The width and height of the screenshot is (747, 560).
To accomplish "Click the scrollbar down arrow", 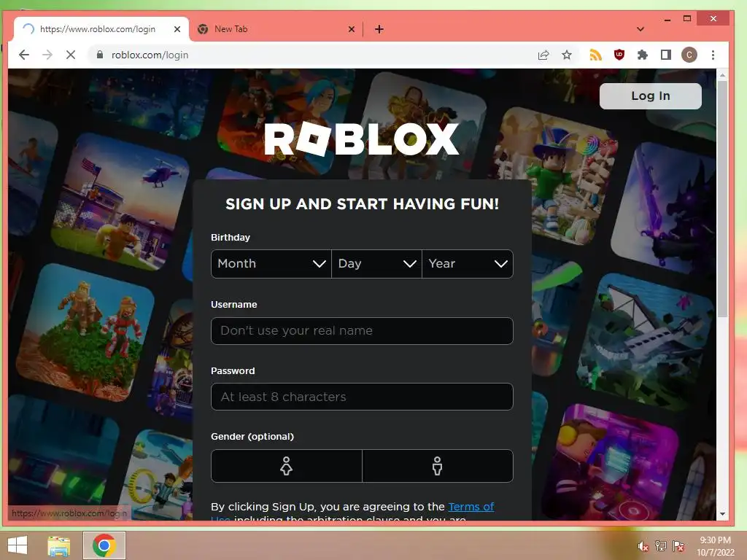I will (722, 514).
